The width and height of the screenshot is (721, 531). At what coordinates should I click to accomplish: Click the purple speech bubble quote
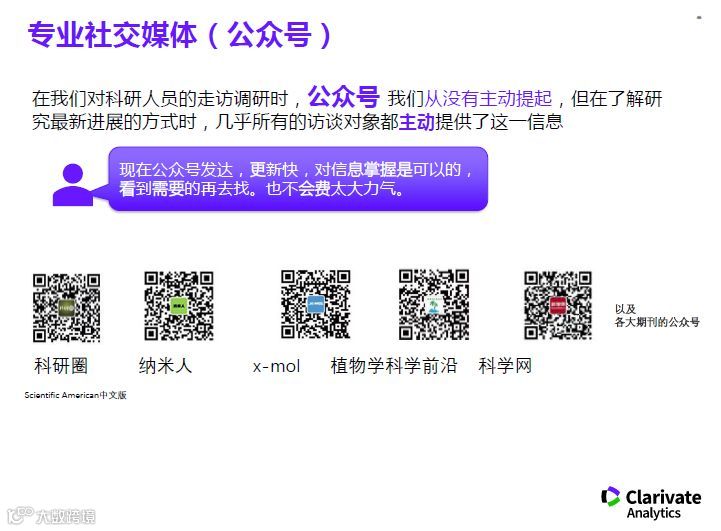(298, 179)
